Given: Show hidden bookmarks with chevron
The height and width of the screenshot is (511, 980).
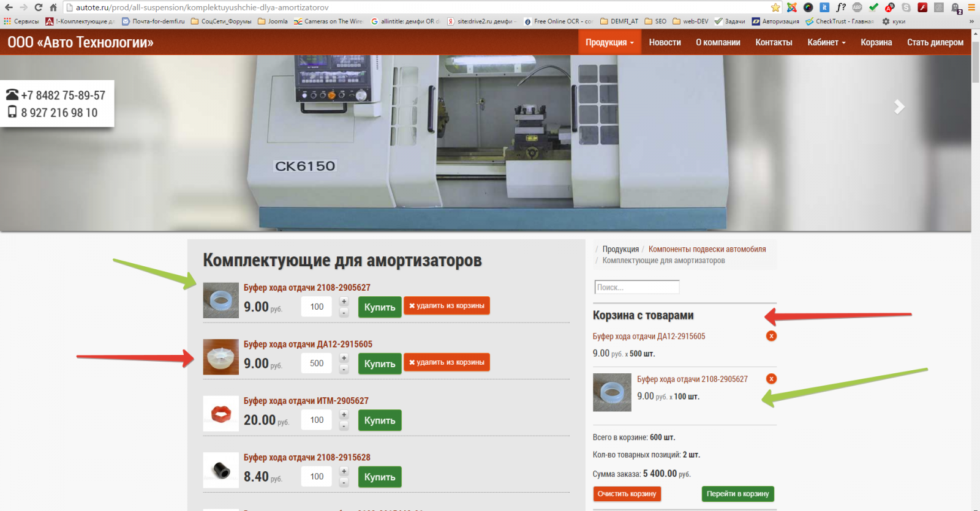Looking at the screenshot, I should click(x=971, y=21).
